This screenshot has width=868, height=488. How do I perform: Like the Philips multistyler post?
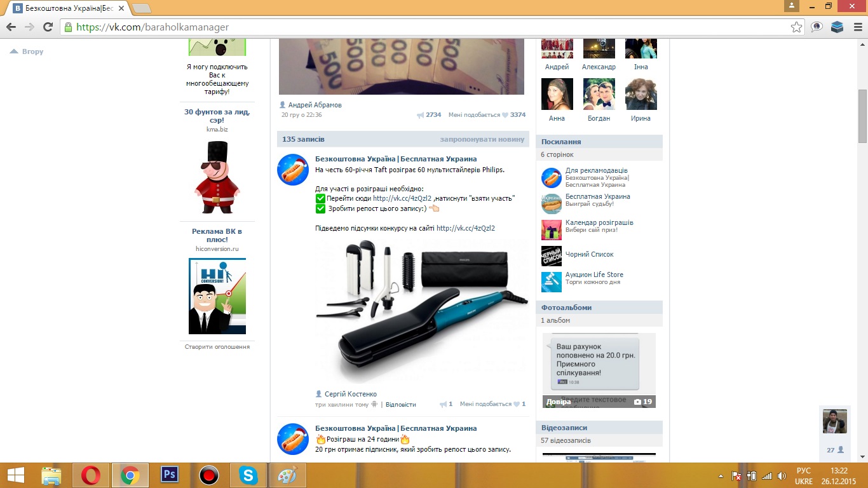pyautogui.click(x=517, y=404)
